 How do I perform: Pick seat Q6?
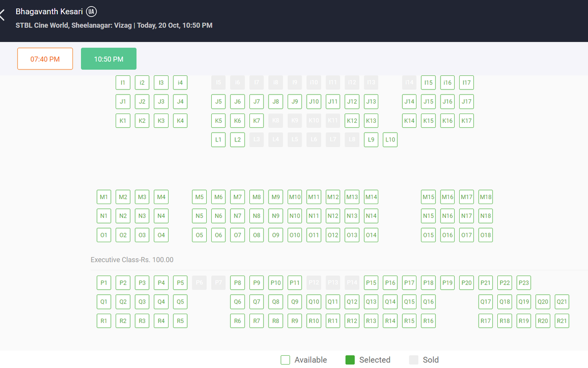238,302
